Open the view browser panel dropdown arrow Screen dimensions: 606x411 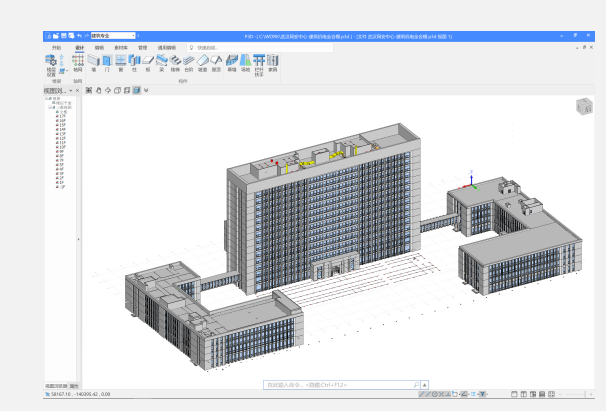point(71,91)
